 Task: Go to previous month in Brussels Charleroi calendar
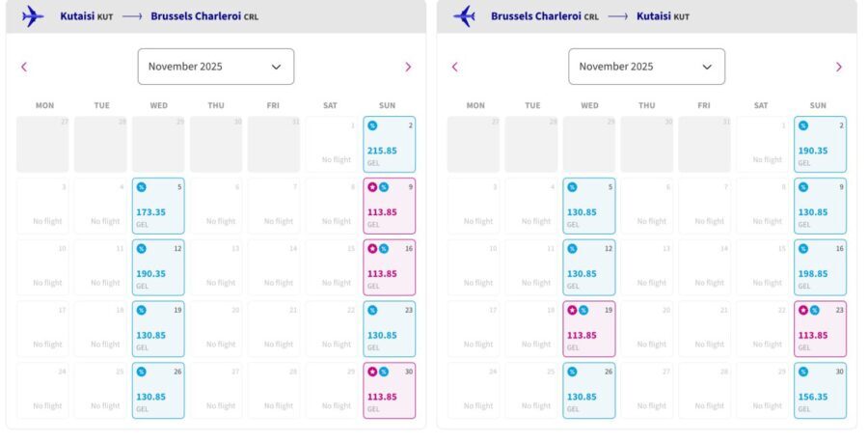(454, 67)
